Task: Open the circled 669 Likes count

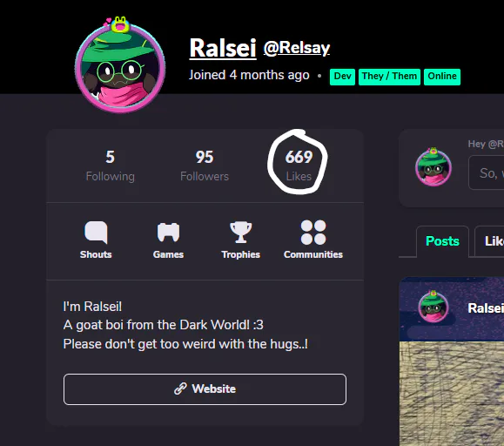Action: tap(299, 166)
